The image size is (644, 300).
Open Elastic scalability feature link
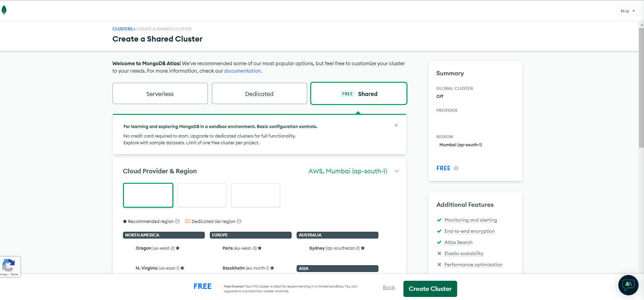(464, 253)
